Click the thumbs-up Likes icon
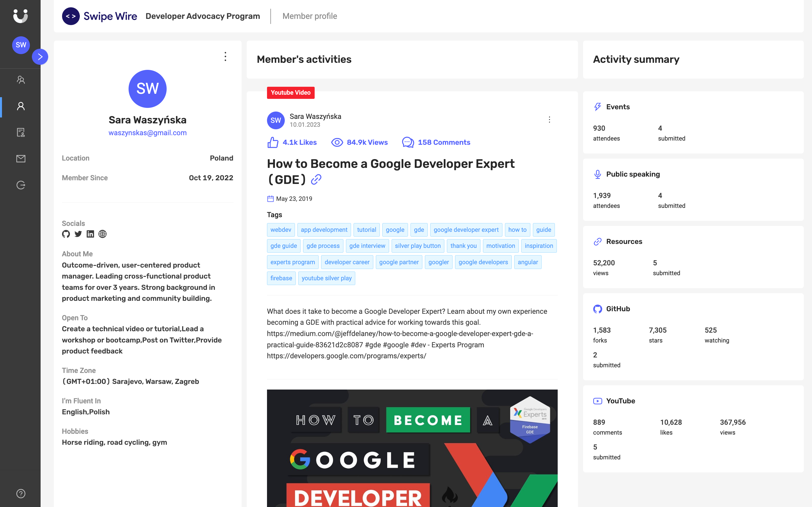 pyautogui.click(x=273, y=143)
